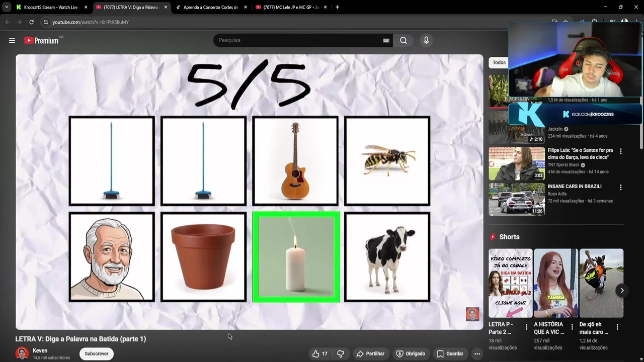Click channel watermark in video corner

(x=472, y=314)
